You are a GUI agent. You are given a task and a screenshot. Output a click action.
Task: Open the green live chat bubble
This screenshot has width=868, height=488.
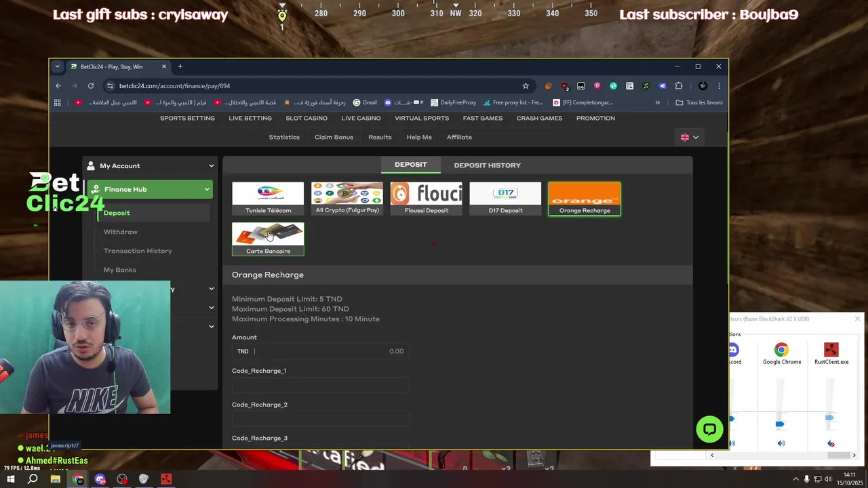pyautogui.click(x=709, y=429)
